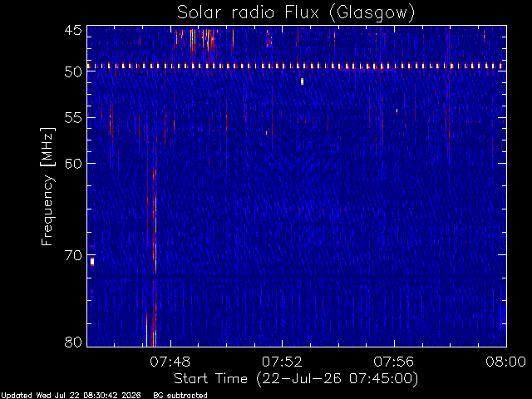Screen dimensions: 532x399
Task: Click the Start Time axis caption
Action: [x=296, y=379]
